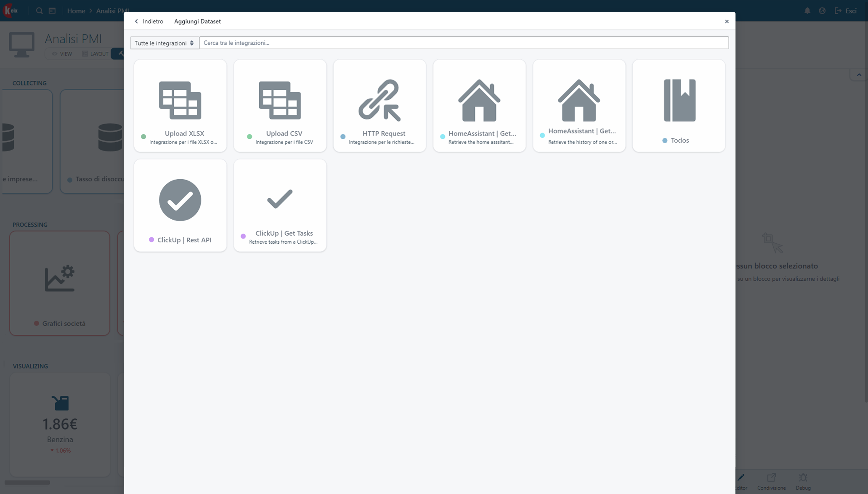Click the ClickUp | Get Tasks label
This screenshot has width=868, height=494.
tap(284, 233)
